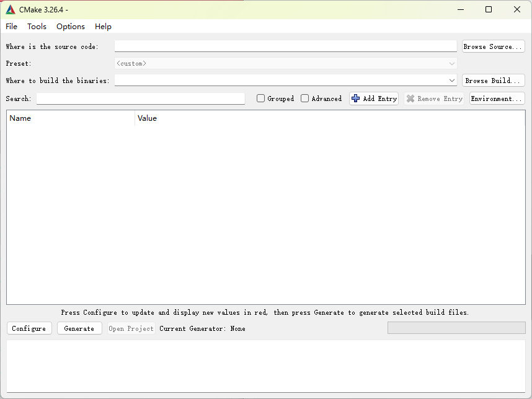Click the progress bar near Generate

[x=456, y=328]
